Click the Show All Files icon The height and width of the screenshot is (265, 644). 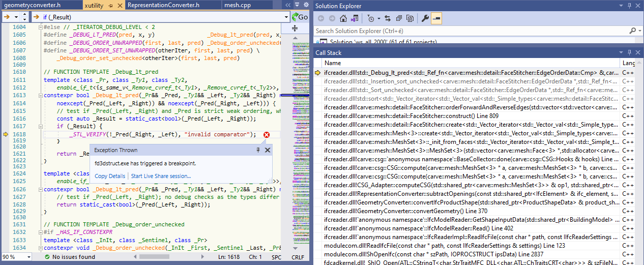(x=409, y=18)
